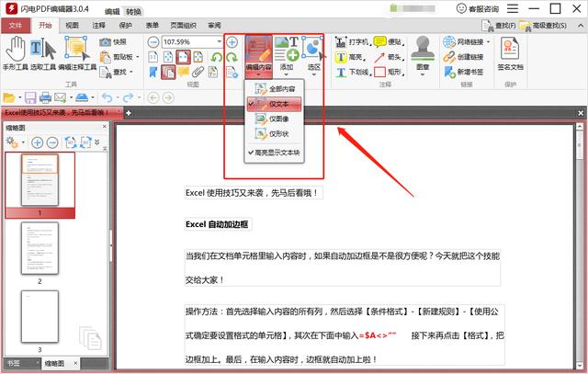
Task: Click Create Link (创建链接)
Action: click(463, 57)
